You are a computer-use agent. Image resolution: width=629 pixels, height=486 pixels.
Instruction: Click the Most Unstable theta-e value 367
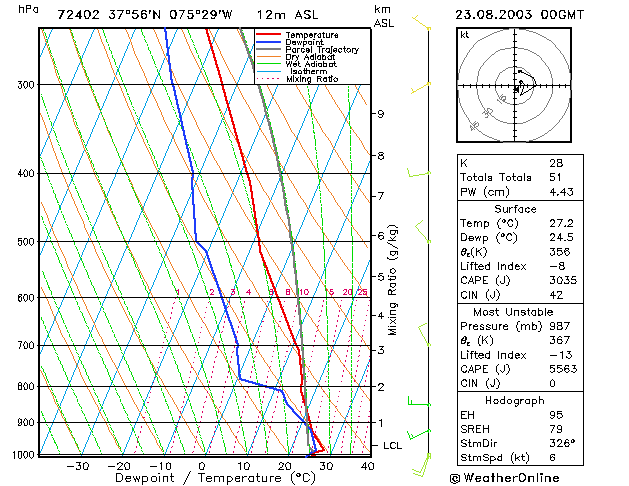pyautogui.click(x=560, y=340)
